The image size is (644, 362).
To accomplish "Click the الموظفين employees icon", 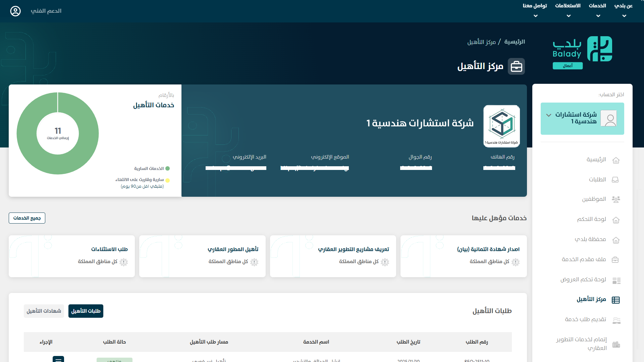I will 616,199.
